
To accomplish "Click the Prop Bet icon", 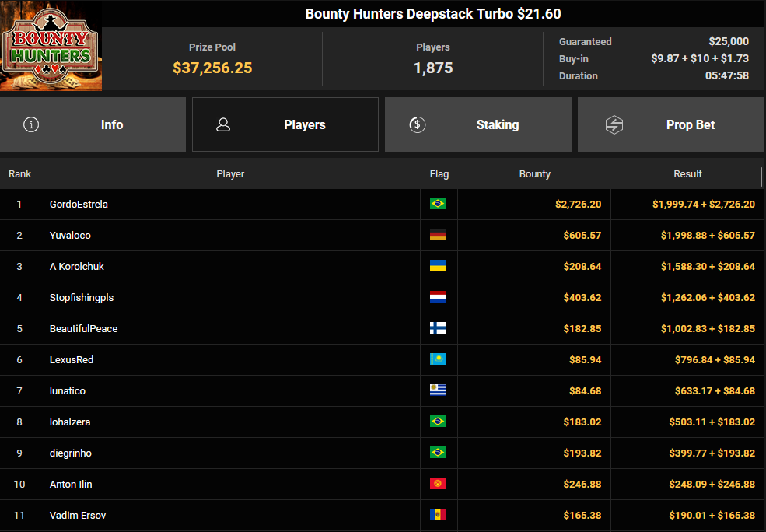I will [x=614, y=124].
